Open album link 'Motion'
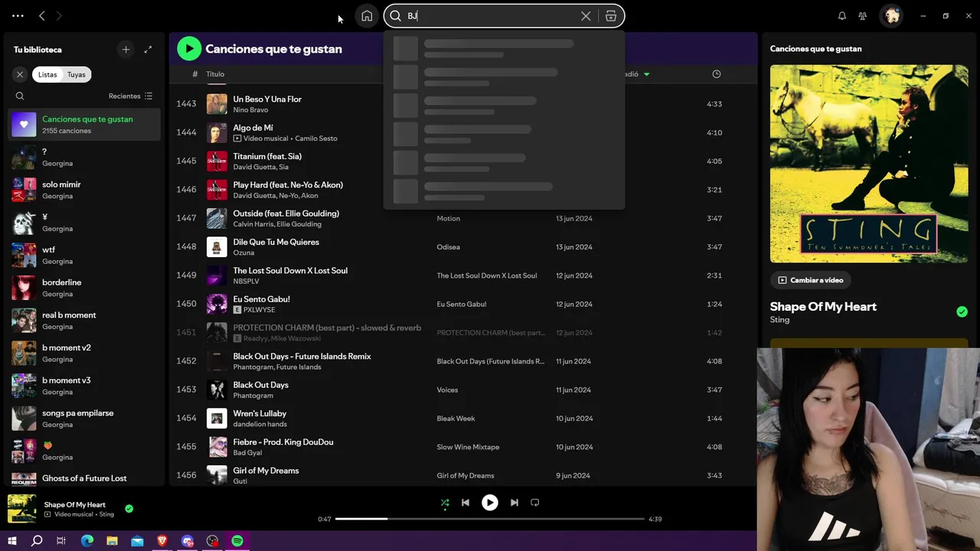This screenshot has width=980, height=551. [449, 219]
